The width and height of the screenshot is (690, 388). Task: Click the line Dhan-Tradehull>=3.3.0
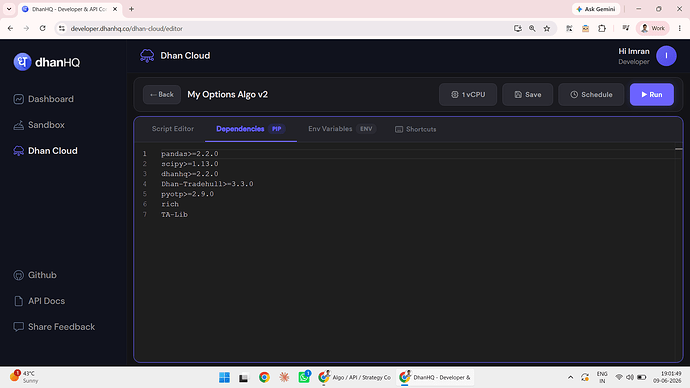(x=207, y=184)
